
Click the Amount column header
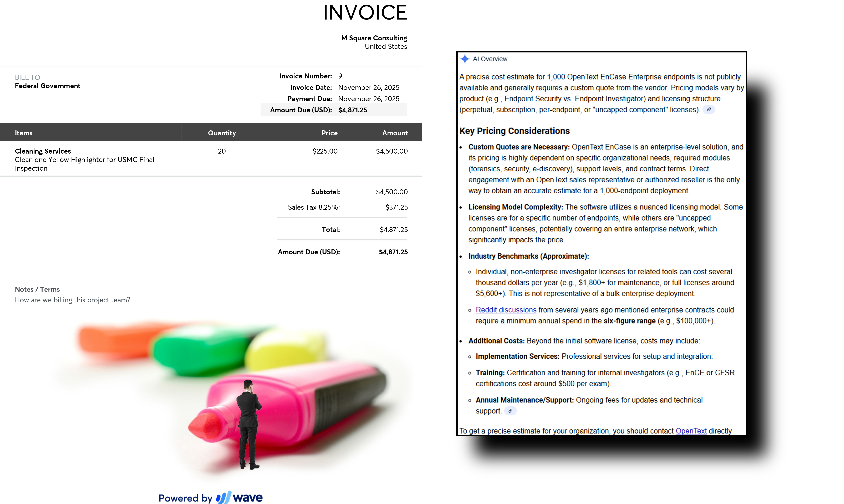click(395, 133)
